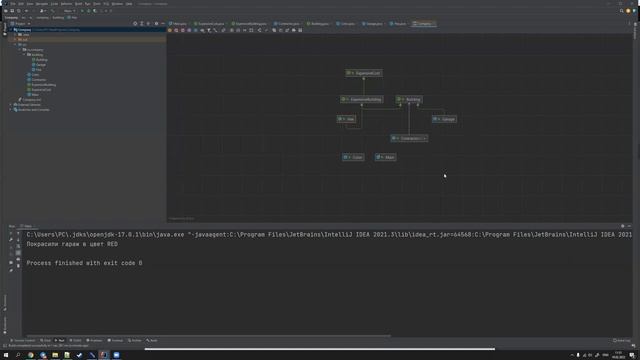Open Event Log in status bar
This screenshot has width=640, height=360.
pos(622,340)
